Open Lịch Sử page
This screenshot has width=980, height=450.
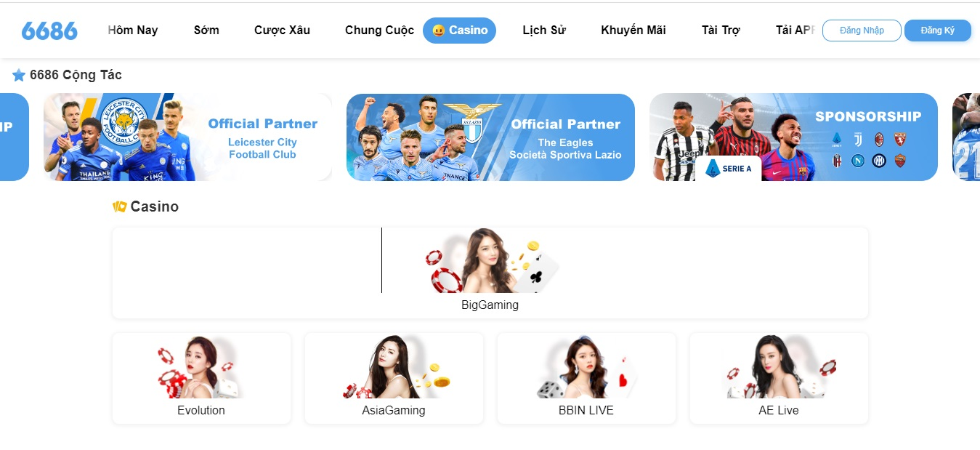pos(544,31)
